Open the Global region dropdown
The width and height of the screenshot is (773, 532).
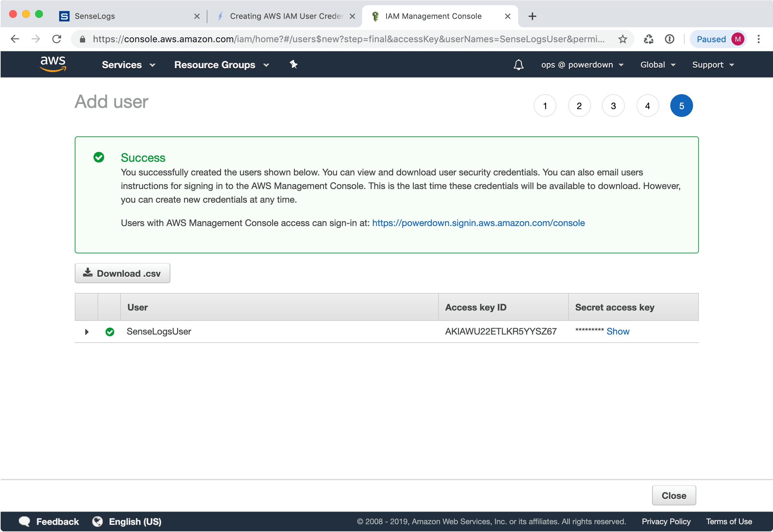coord(658,65)
